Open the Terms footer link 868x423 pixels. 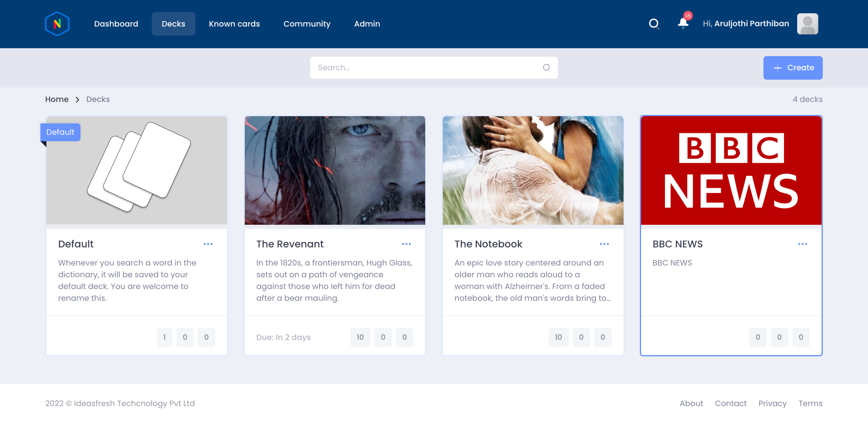click(810, 403)
